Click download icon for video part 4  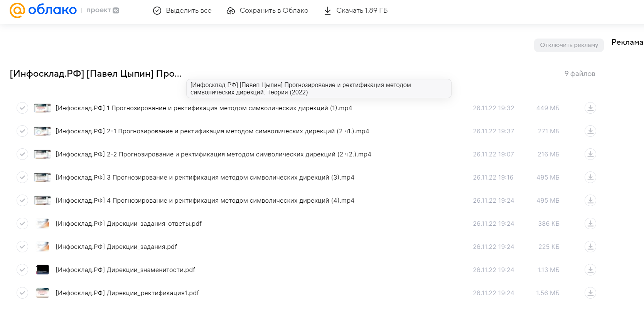point(590,200)
